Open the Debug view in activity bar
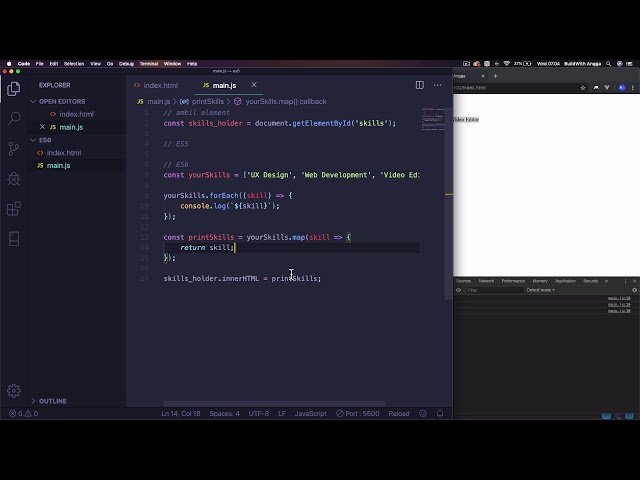This screenshot has height=480, width=640. pyautogui.click(x=14, y=178)
